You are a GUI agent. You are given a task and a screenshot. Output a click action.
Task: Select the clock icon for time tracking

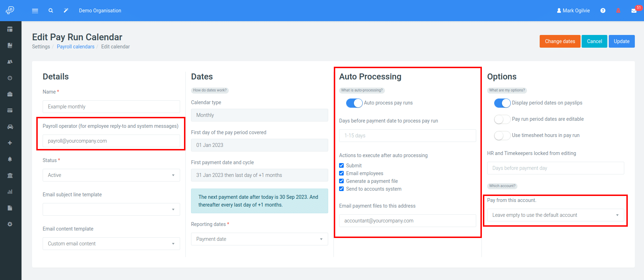pyautogui.click(x=10, y=78)
